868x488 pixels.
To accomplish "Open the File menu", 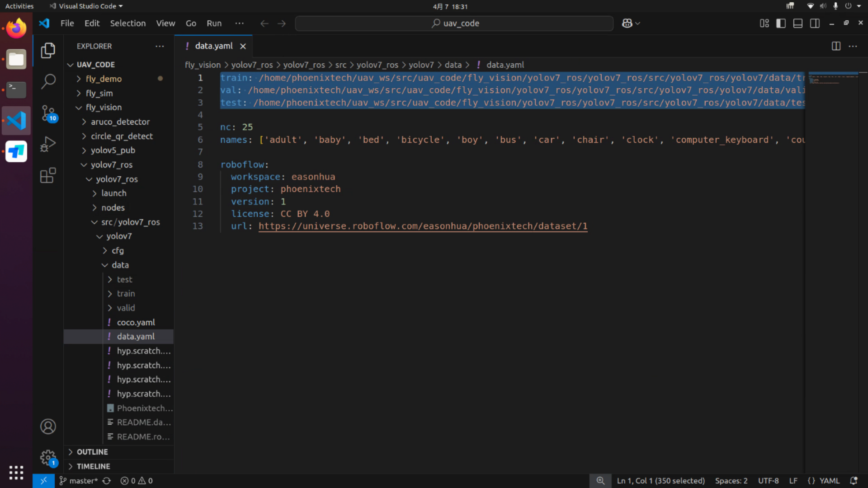I will [67, 23].
